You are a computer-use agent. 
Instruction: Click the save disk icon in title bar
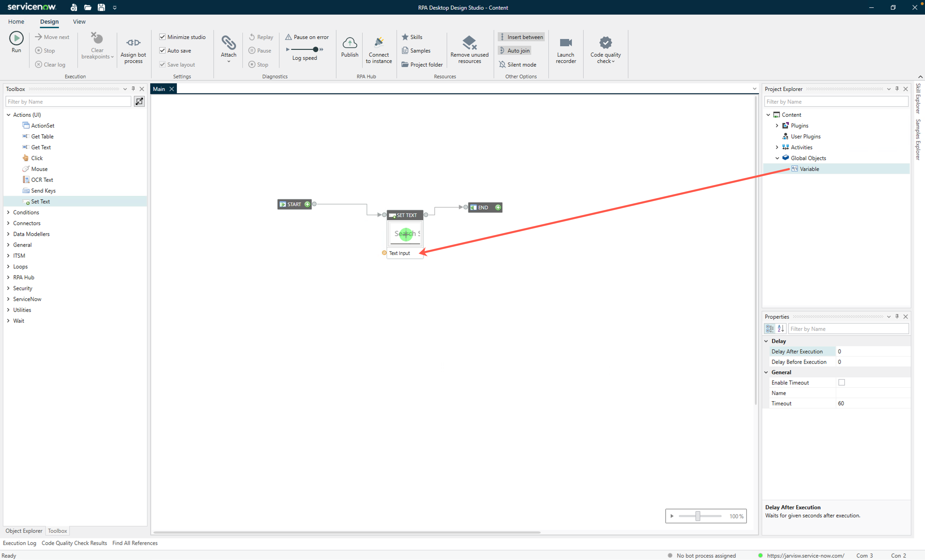101,7
